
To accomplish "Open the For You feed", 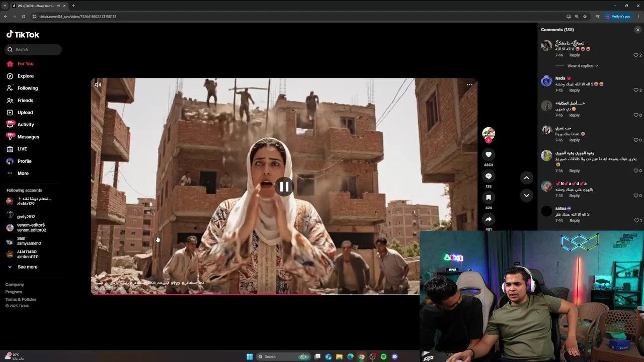I will [x=20, y=64].
